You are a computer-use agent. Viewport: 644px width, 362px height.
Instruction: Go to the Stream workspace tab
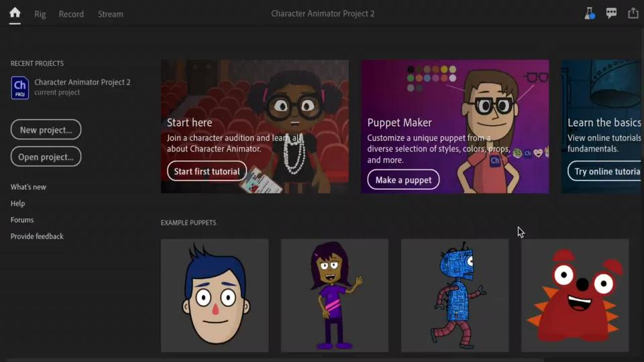tap(111, 14)
